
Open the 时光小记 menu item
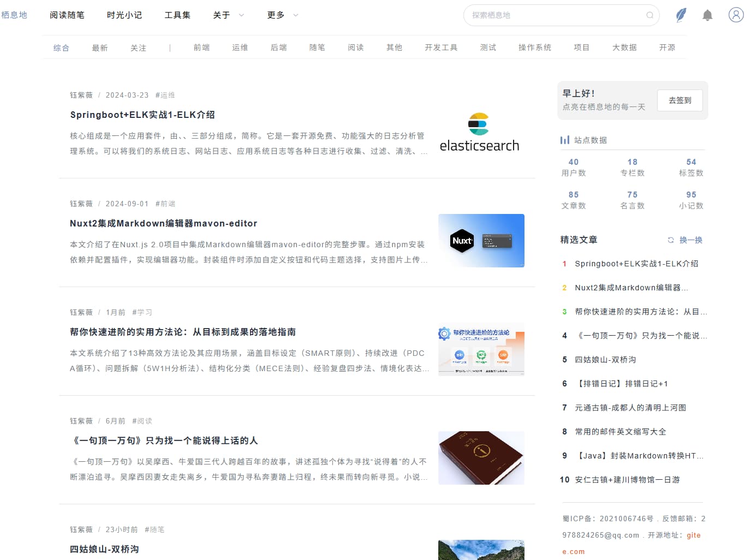pyautogui.click(x=124, y=15)
